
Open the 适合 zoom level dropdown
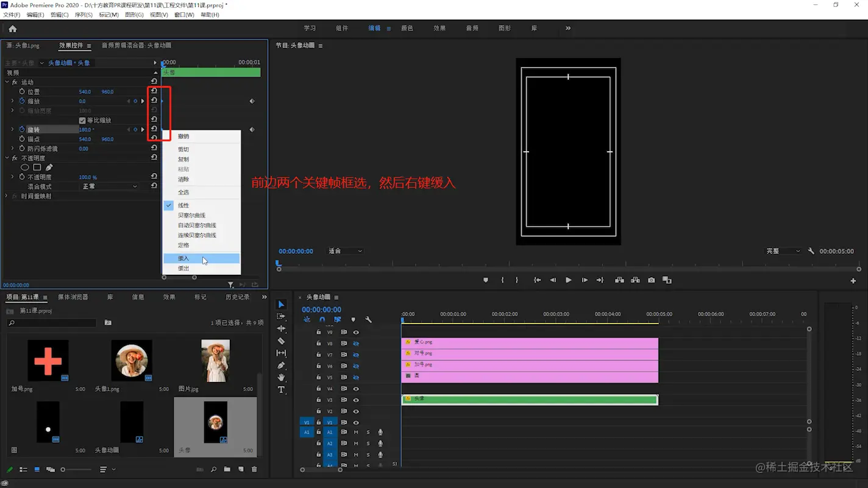[x=345, y=251]
